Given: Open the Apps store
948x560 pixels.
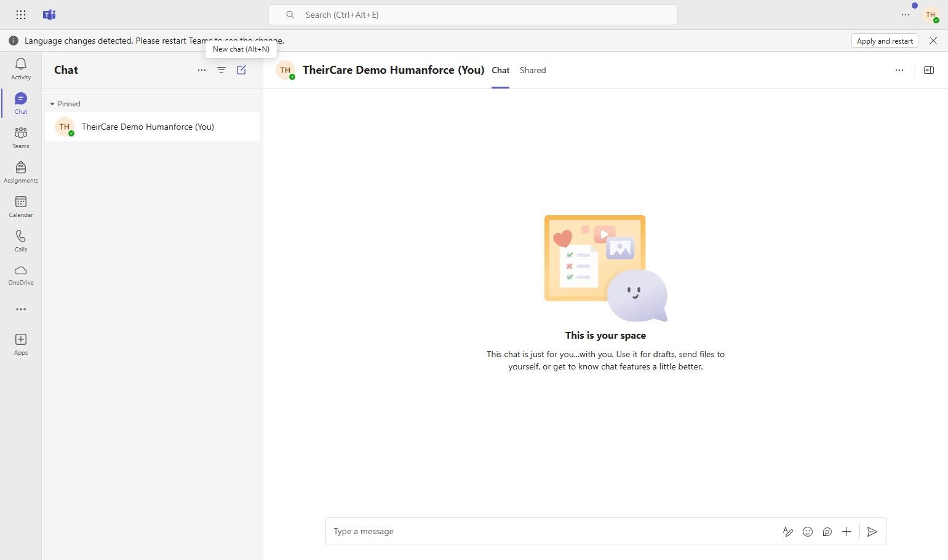Looking at the screenshot, I should [21, 344].
